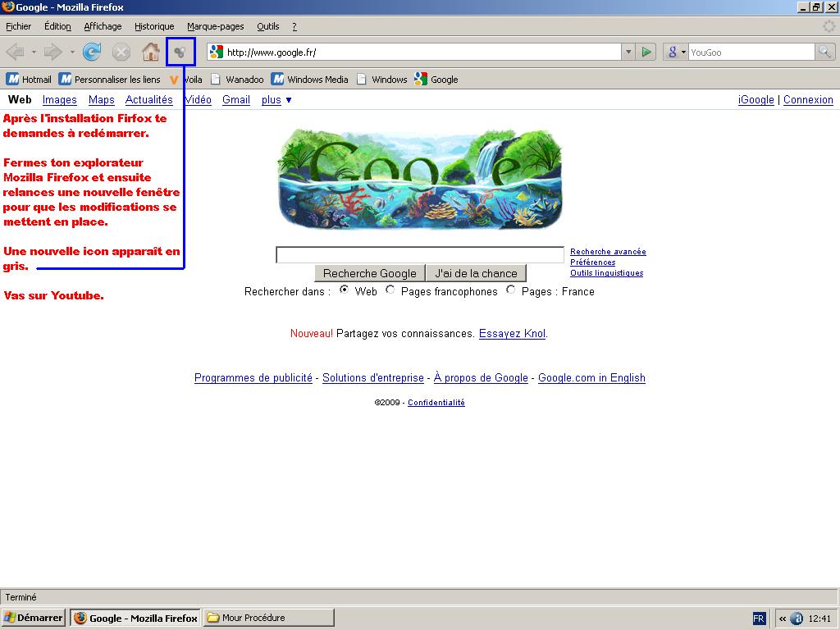Click the green Go arrow beside address bar
This screenshot has height=630, width=840.
pos(646,52)
